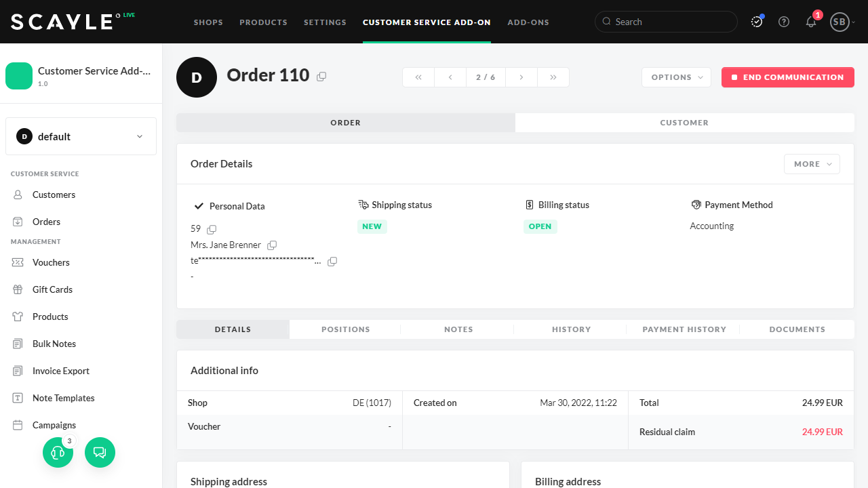The image size is (868, 488).
Task: Open the headset support widget
Action: pyautogui.click(x=58, y=452)
